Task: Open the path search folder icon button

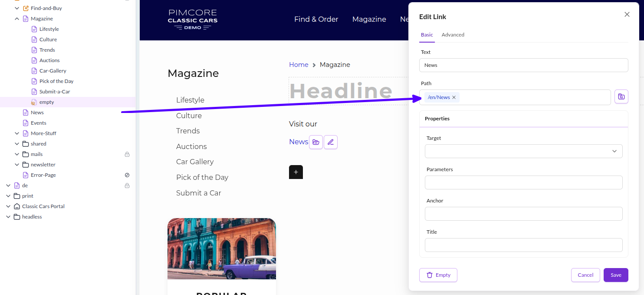Action: [621, 97]
